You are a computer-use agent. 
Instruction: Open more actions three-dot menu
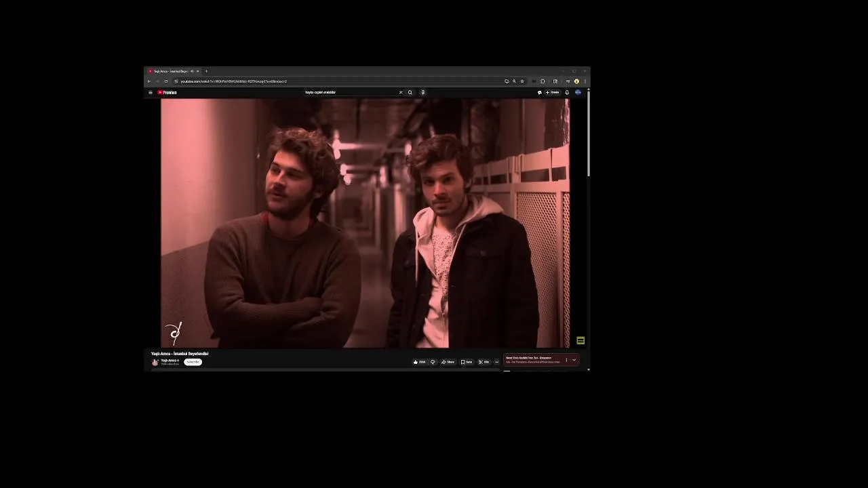click(x=496, y=362)
